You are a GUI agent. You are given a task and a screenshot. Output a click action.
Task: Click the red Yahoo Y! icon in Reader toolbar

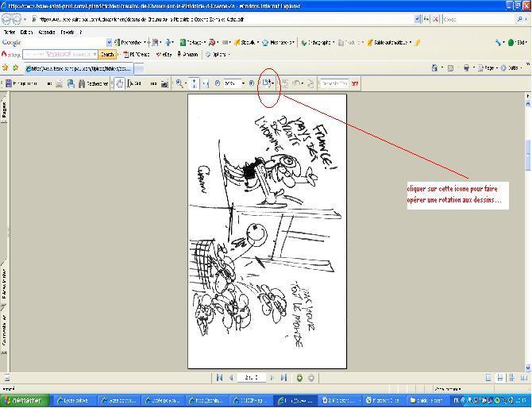pyautogui.click(x=355, y=83)
